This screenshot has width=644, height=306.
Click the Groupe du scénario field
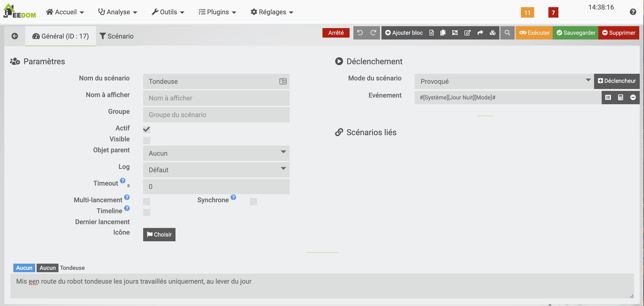pos(216,115)
